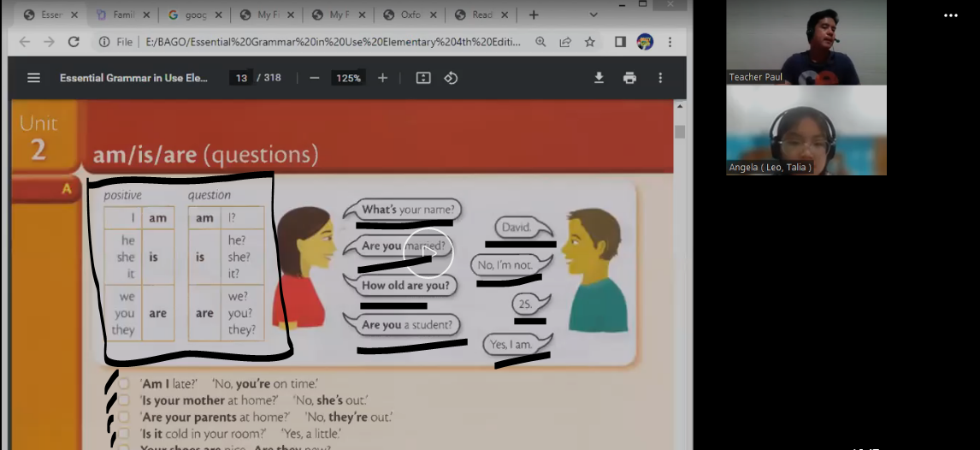Screen dimensions: 980x450
Task: Select Angela's video tile
Action: 806,131
